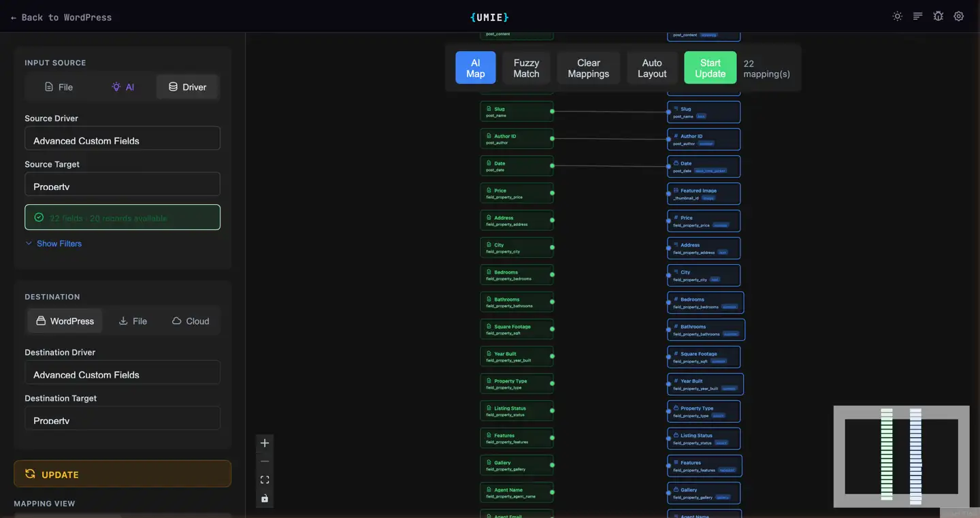Screen dimensions: 980x518
Task: Click destination Listing Status input handle
Action: pyautogui.click(x=668, y=438)
